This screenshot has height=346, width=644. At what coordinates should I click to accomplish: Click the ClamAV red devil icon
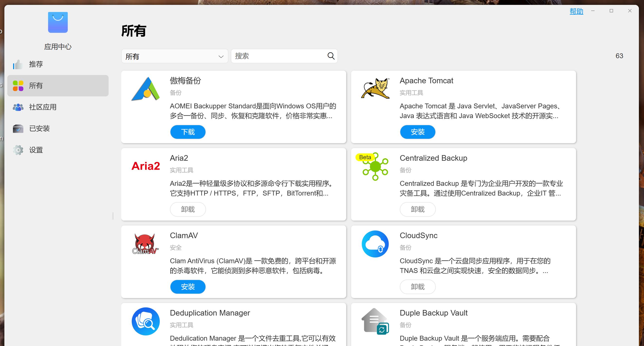[146, 244]
